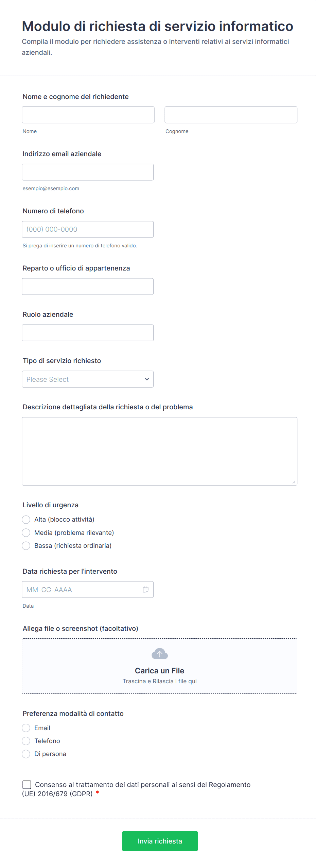
Task: Choose Telefono contact preference
Action: [x=26, y=741]
